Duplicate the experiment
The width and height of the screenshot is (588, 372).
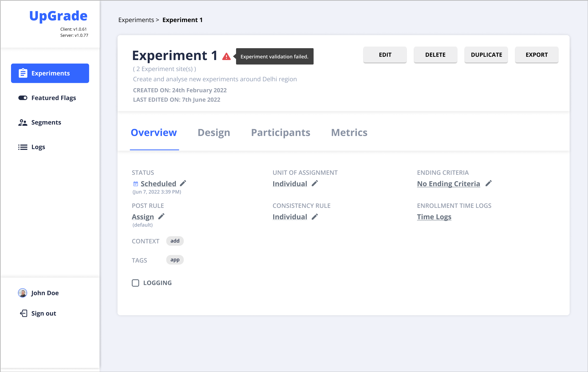[x=486, y=55]
